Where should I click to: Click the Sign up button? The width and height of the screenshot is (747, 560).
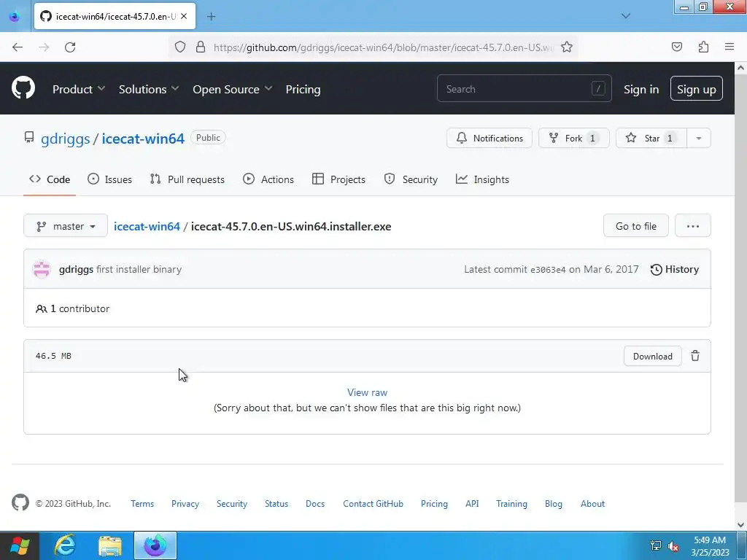tap(696, 88)
